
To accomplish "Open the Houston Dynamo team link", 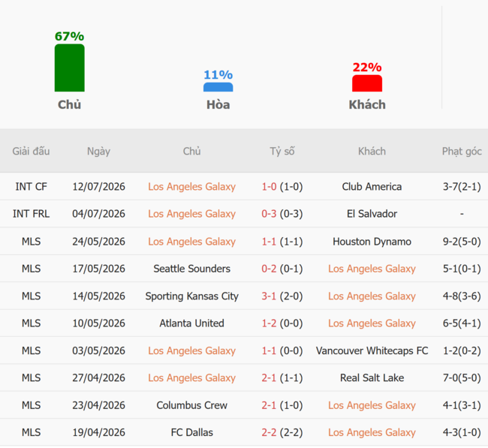I will (x=372, y=242).
